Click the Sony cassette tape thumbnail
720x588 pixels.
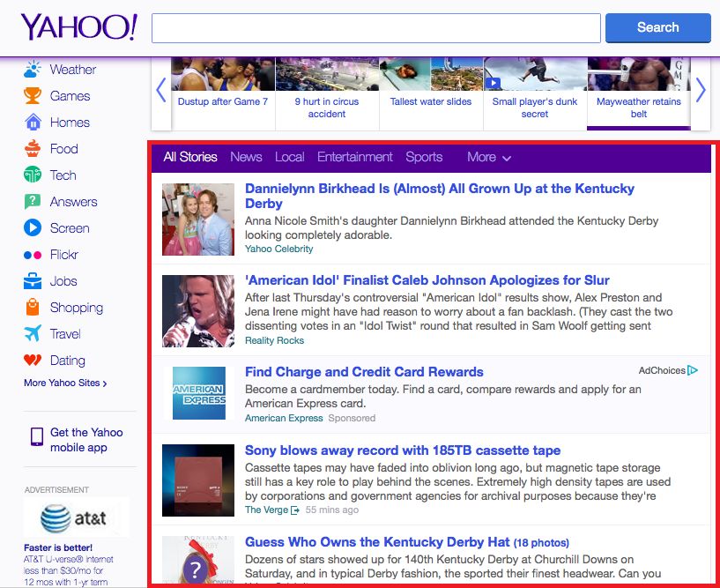(198, 480)
